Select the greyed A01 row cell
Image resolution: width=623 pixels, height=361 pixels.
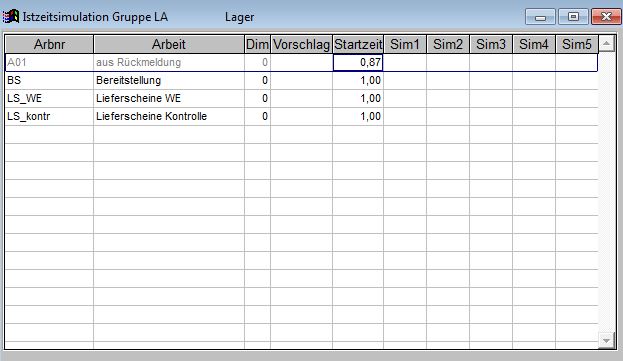pyautogui.click(x=49, y=62)
